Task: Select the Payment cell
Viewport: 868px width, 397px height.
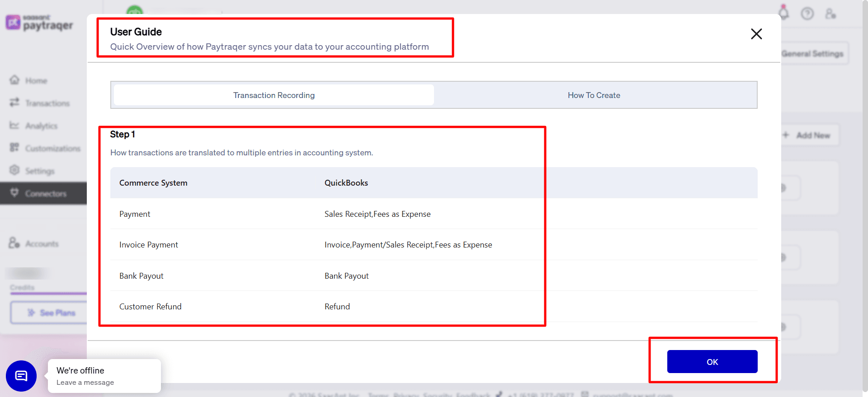Action: point(135,214)
